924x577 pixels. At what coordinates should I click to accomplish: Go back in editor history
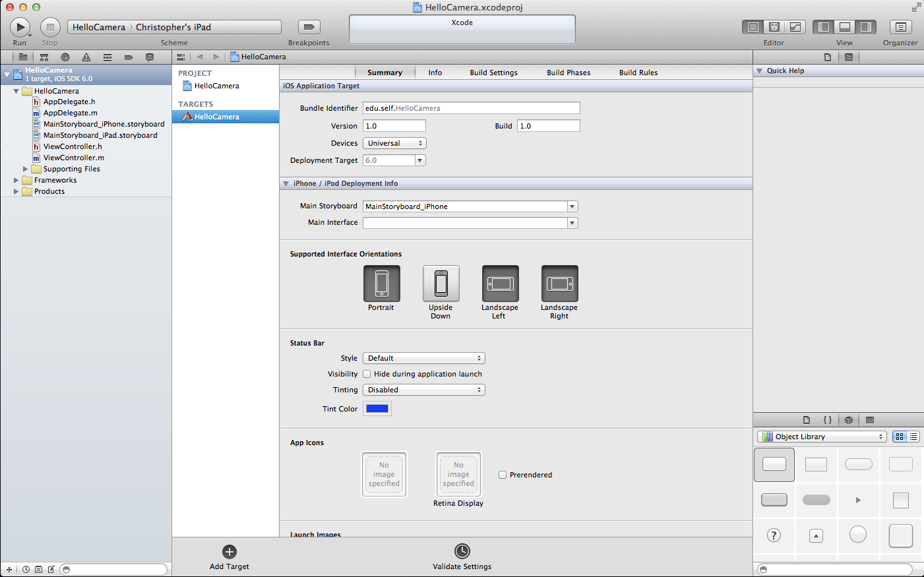point(200,57)
